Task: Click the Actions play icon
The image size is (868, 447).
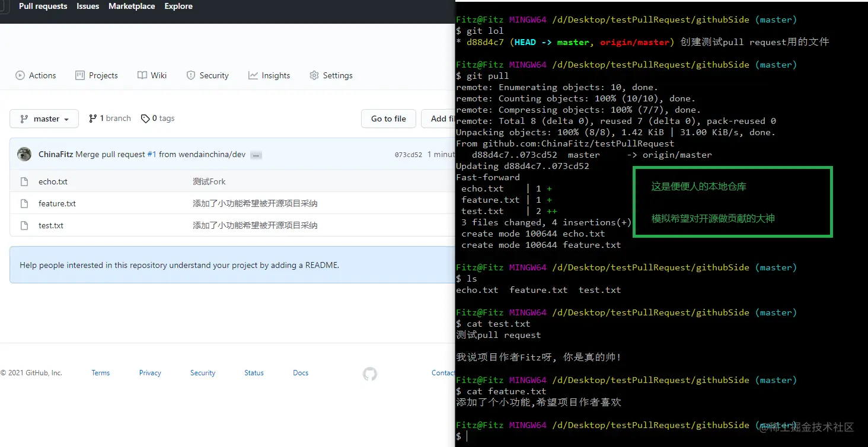Action: [20, 75]
